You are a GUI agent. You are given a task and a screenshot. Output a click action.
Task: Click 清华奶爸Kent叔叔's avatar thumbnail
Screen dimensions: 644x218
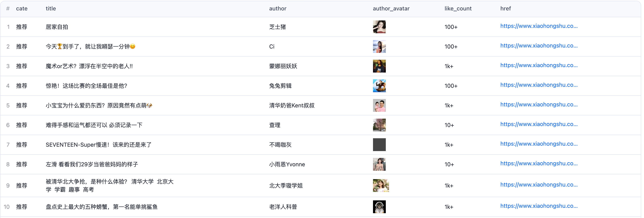379,105
